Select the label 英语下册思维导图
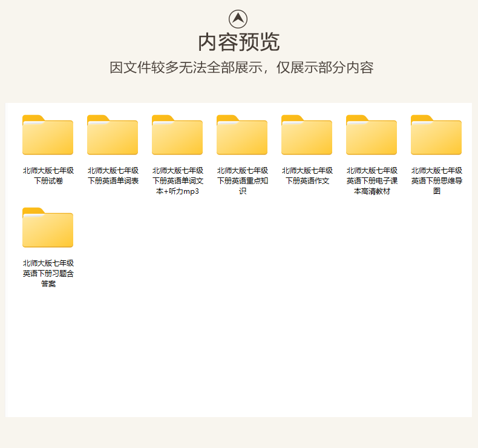This screenshot has width=478, height=448. point(436,181)
